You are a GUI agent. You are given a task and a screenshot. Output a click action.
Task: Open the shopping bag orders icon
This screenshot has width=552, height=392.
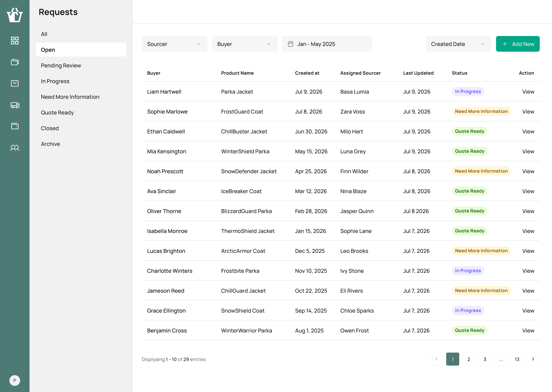[15, 83]
